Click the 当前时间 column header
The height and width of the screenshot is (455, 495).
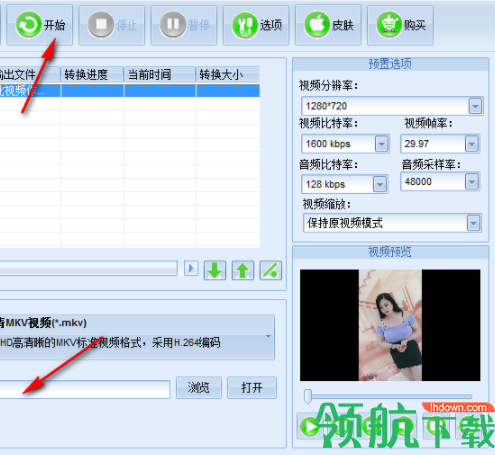(160, 74)
